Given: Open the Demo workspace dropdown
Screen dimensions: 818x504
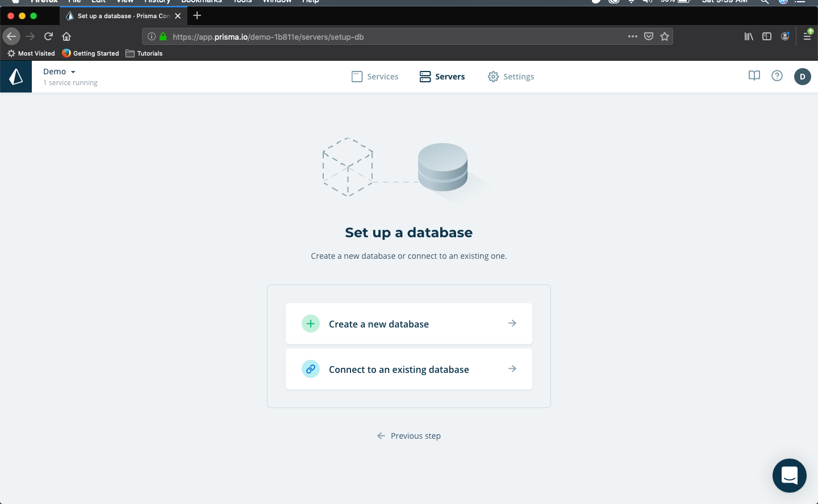Looking at the screenshot, I should [59, 72].
